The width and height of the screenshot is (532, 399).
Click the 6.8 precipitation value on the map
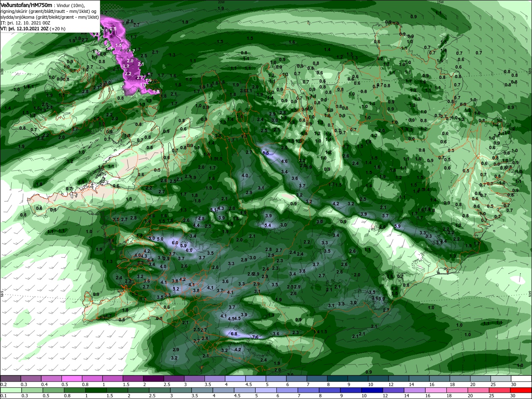pos(234,334)
